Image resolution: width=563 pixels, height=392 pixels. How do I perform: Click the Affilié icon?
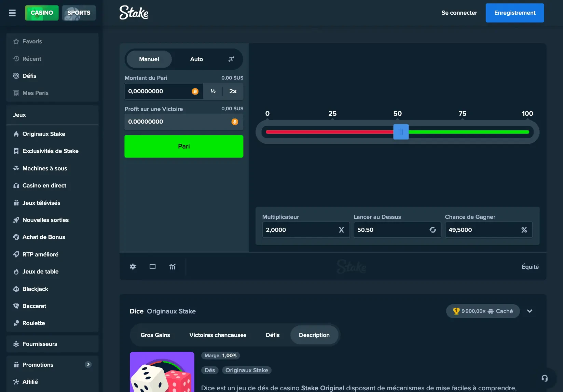coord(16,382)
